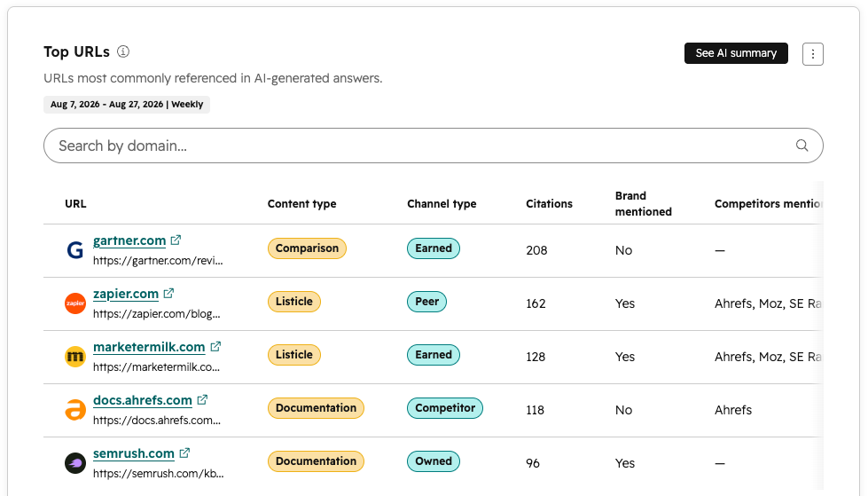Click the Listicle tag in marketermilk.com row
The height and width of the screenshot is (496, 868).
[294, 355]
